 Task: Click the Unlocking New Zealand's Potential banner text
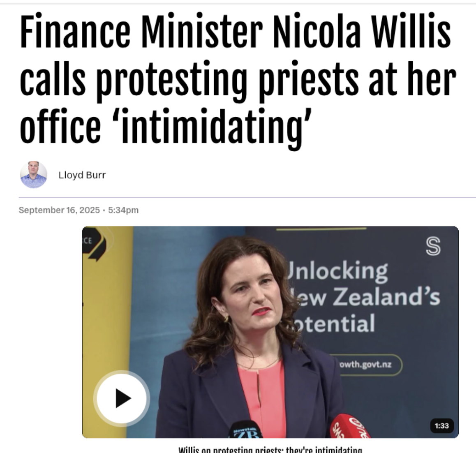[363, 297]
